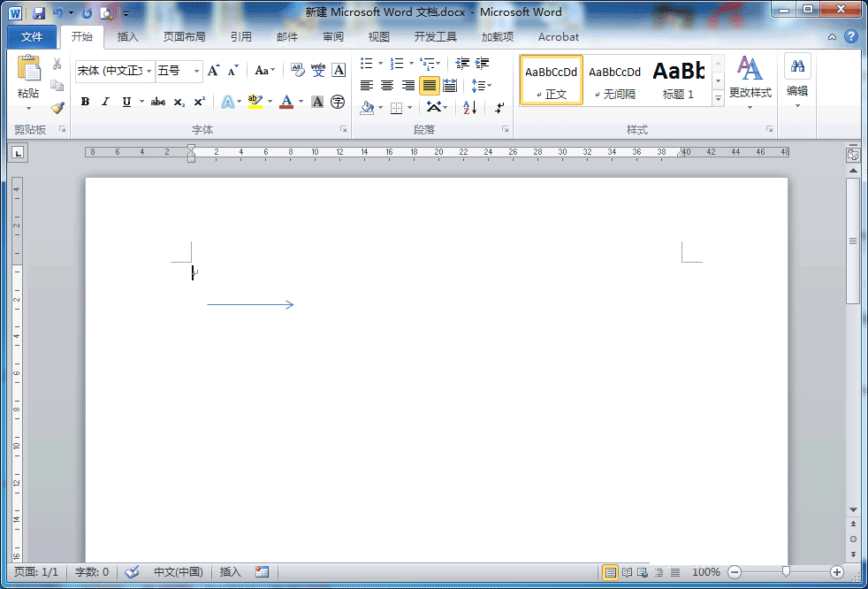Apply the 标题 1 Heading style

point(678,80)
